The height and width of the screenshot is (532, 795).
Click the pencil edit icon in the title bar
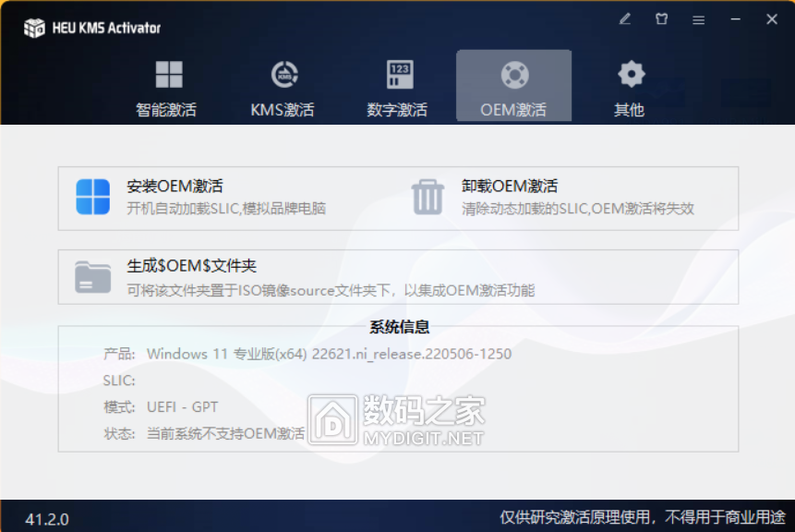point(624,18)
